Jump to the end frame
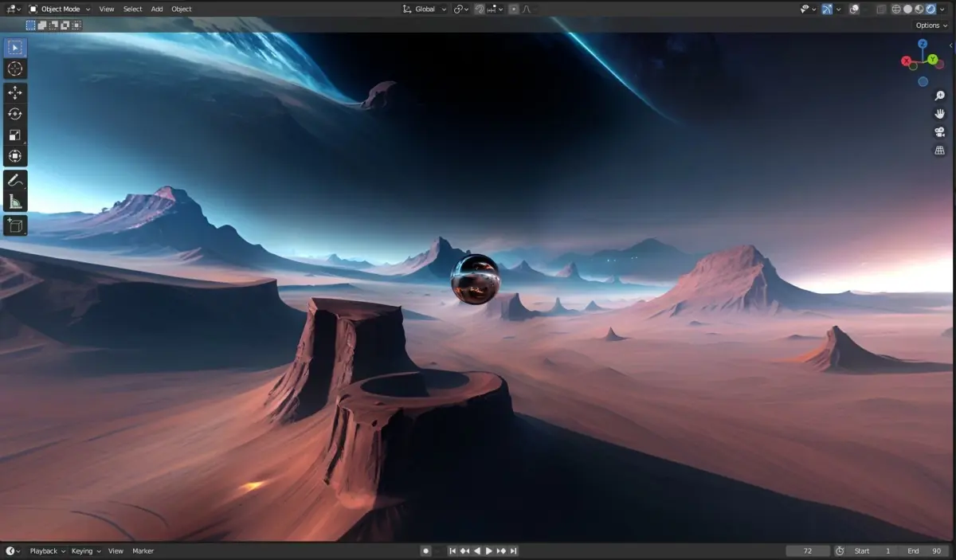956x560 pixels. (x=514, y=550)
